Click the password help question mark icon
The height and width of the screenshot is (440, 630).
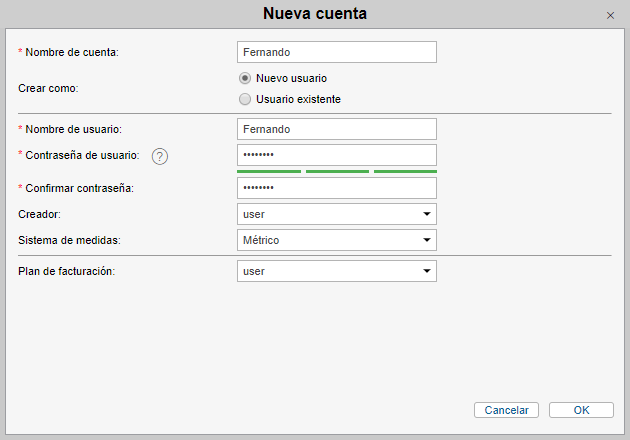[x=160, y=156]
